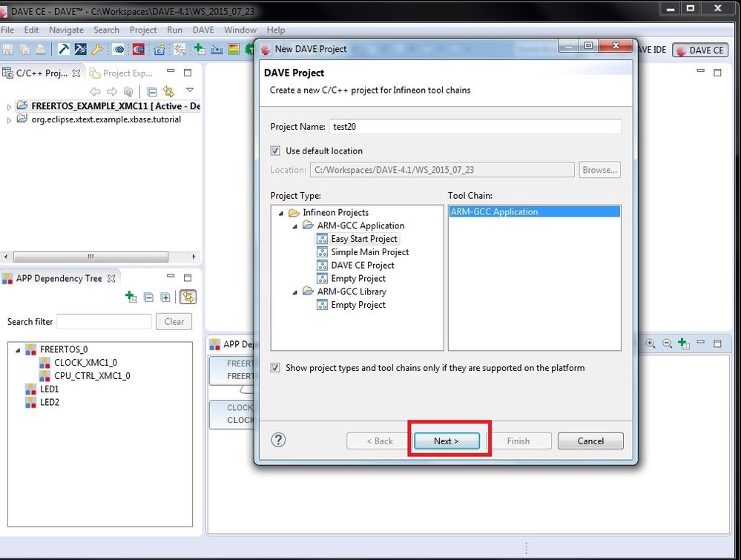Viewport: 741px width, 560px height.
Task: Click the colored stripes toolbar icon
Action: (x=234, y=49)
